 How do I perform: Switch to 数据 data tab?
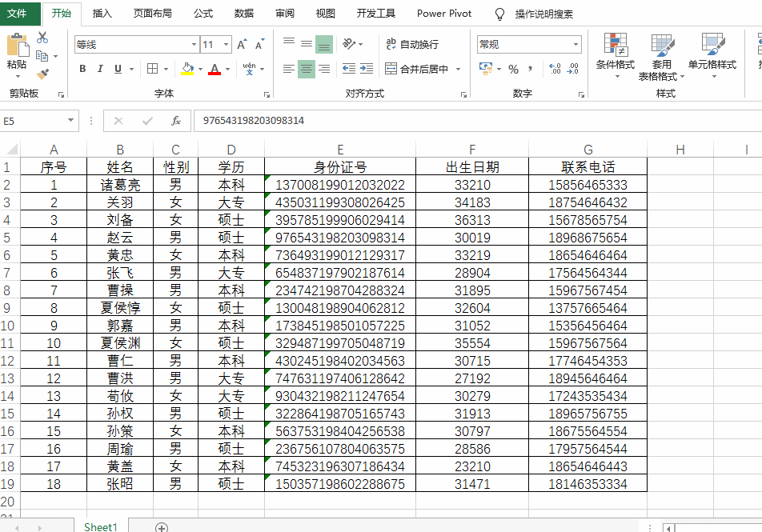(x=244, y=14)
